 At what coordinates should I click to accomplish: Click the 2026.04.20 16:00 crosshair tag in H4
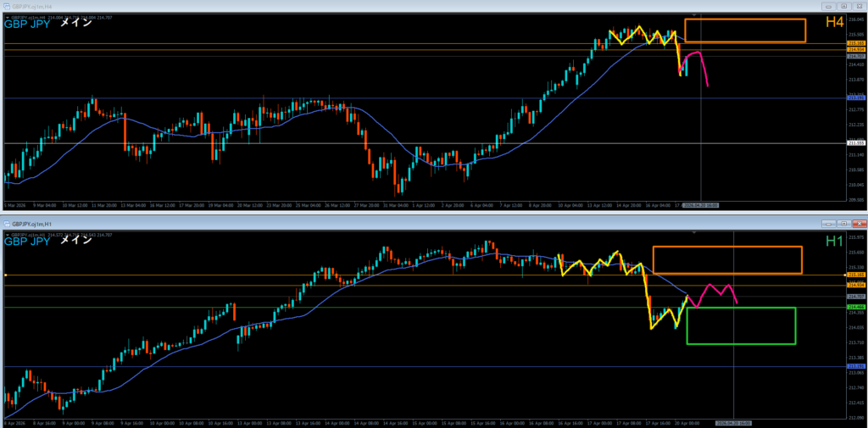click(701, 205)
